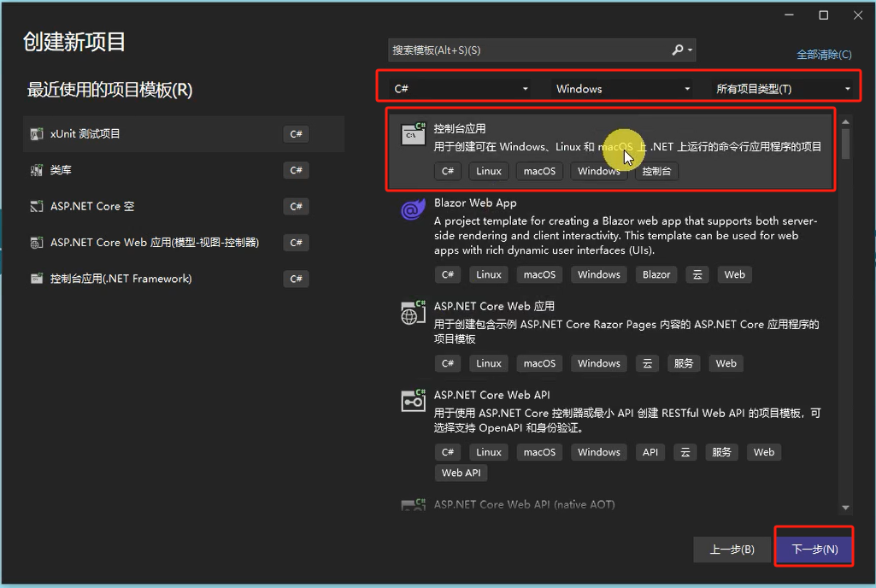
Task: Click the 下一步(N) button
Action: [814, 549]
